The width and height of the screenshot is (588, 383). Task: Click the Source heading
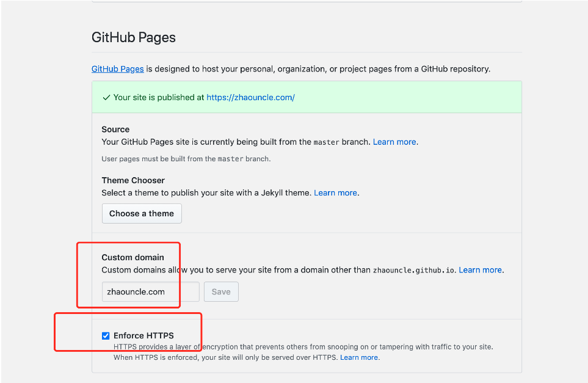tap(115, 129)
